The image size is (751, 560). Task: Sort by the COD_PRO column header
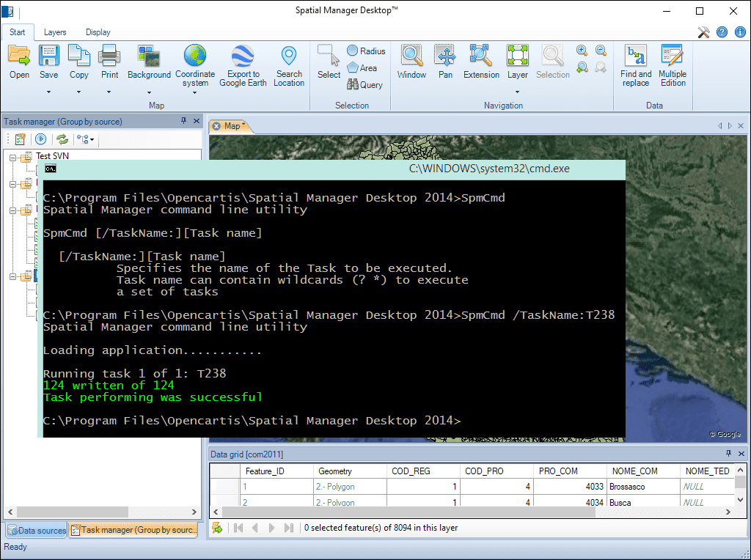coord(497,471)
